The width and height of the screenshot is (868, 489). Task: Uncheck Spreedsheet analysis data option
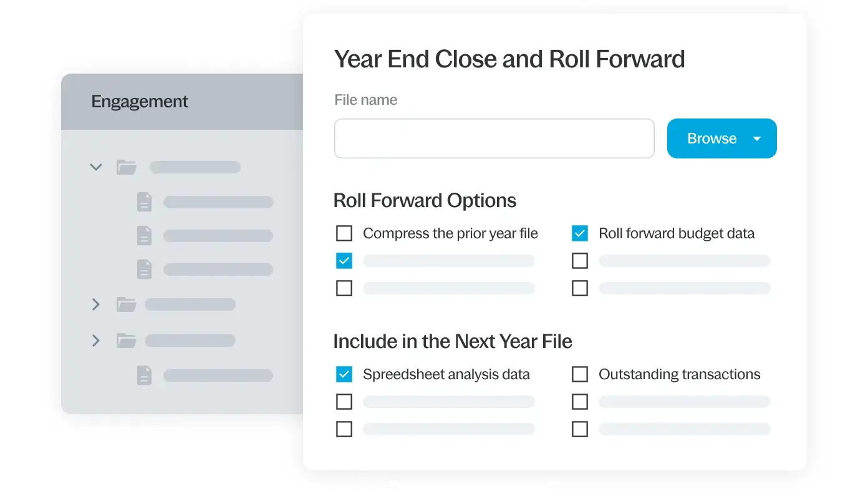tap(344, 374)
